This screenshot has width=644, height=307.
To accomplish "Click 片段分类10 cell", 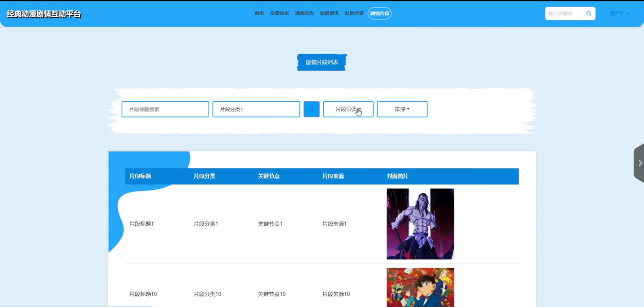I will (x=207, y=294).
